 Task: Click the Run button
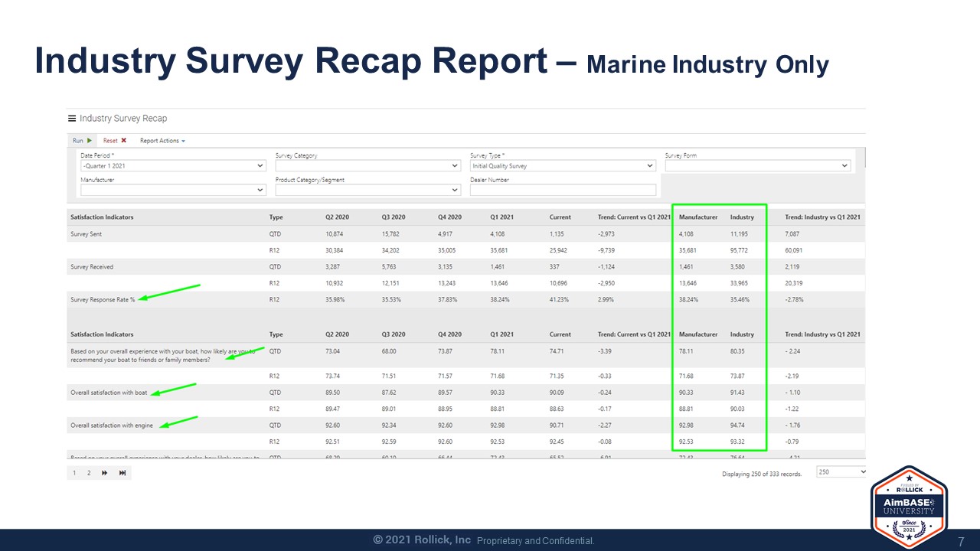tap(79, 140)
